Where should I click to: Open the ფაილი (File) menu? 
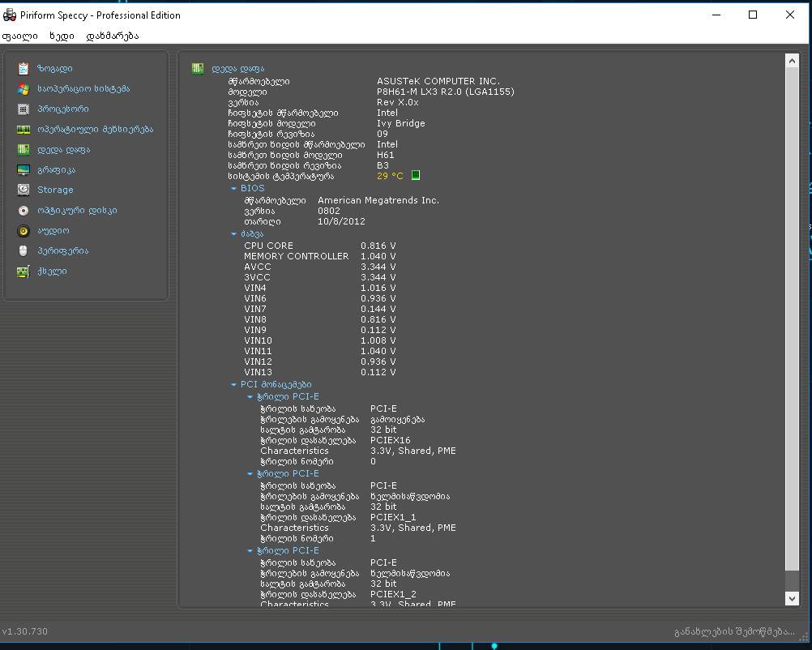(19, 36)
